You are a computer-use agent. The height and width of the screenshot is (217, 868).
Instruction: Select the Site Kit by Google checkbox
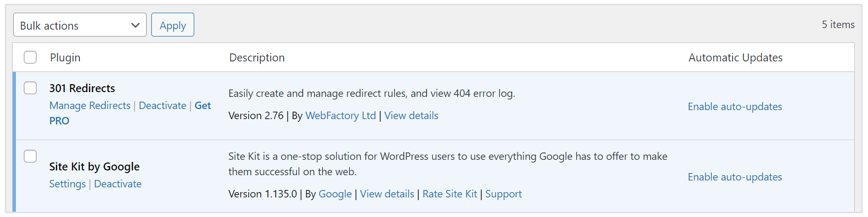point(30,156)
